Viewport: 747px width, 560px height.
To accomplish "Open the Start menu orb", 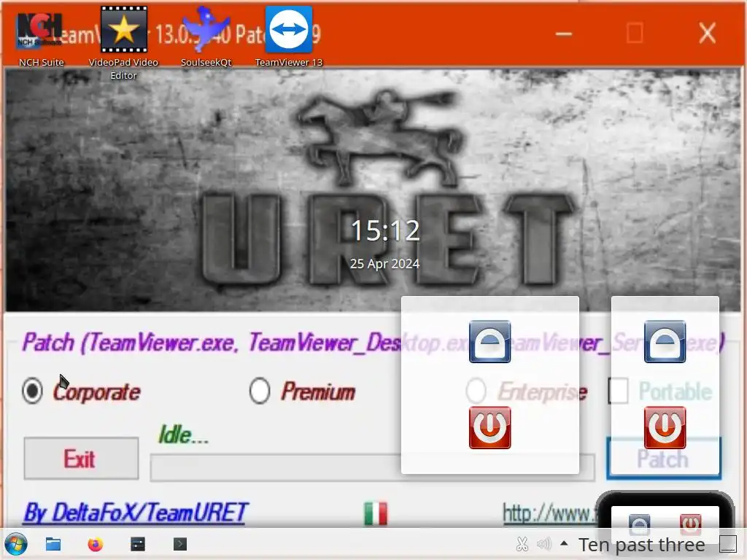I will coord(16,544).
